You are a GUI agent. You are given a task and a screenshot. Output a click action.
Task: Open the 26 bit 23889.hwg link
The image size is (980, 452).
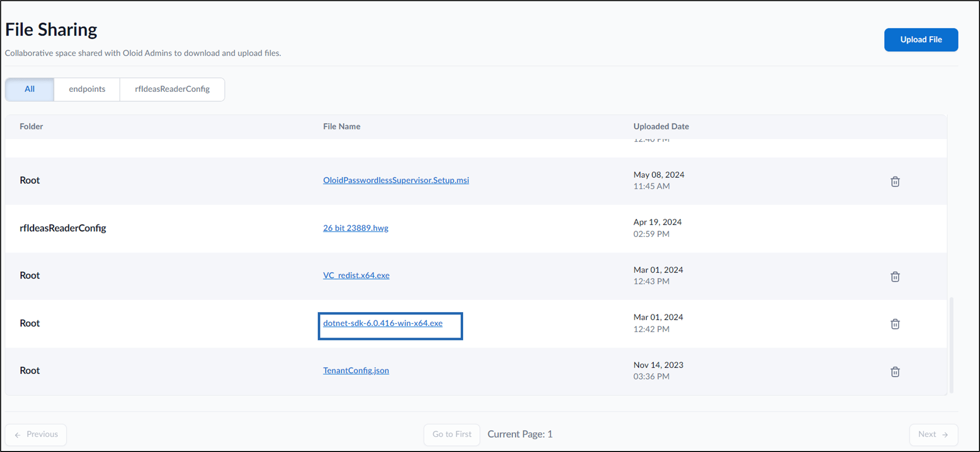click(x=356, y=228)
